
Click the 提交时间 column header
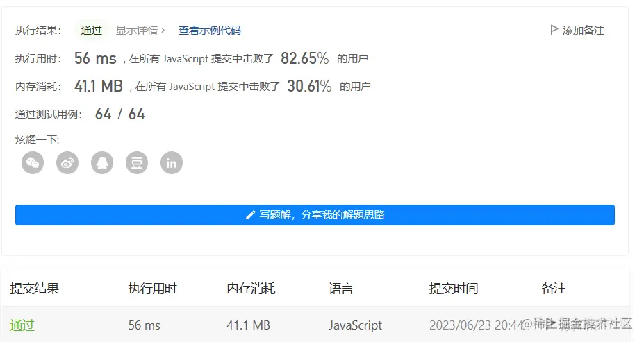[454, 289]
